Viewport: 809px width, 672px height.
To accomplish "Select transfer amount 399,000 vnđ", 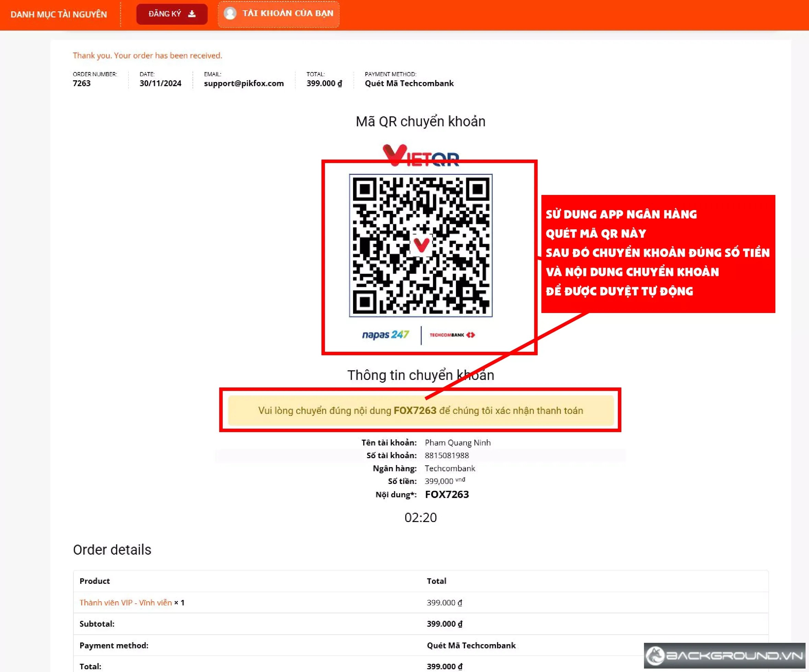I will click(x=445, y=481).
